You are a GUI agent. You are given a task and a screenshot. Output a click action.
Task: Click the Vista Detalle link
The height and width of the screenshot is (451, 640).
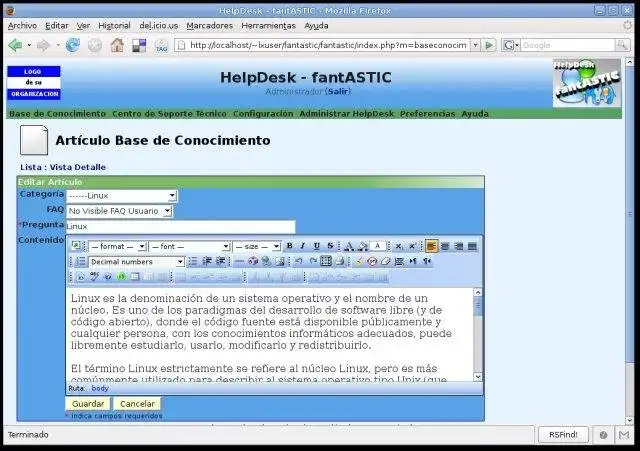tap(78, 167)
